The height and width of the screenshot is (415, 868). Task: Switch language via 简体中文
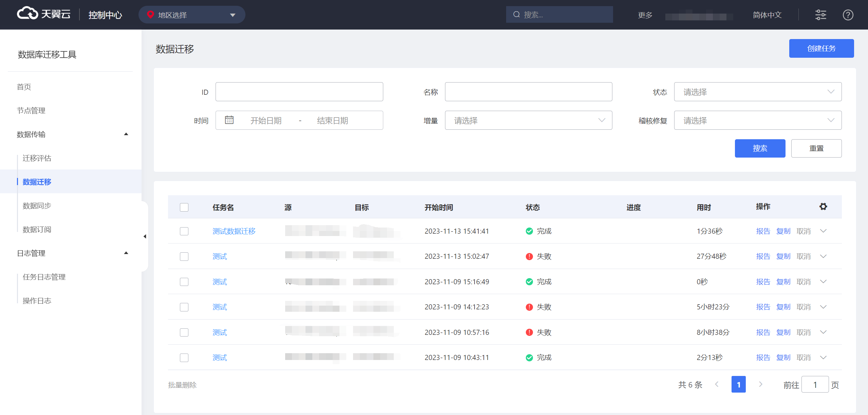767,15
